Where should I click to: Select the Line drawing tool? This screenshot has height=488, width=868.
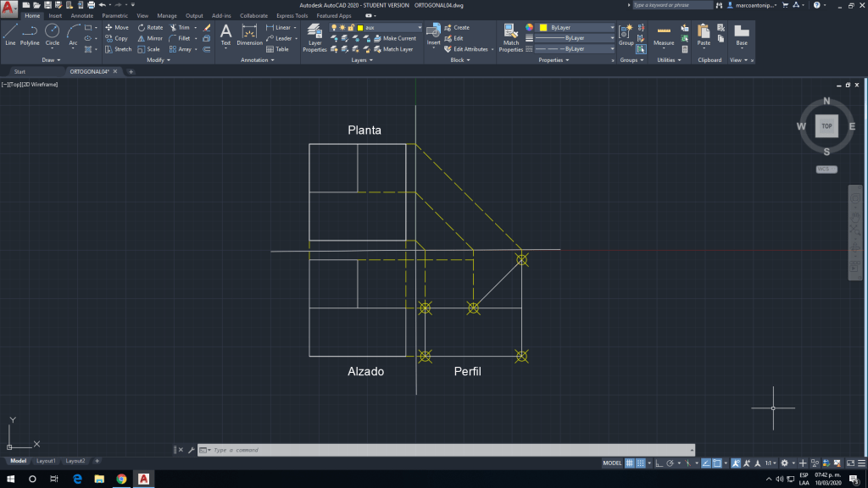point(10,33)
